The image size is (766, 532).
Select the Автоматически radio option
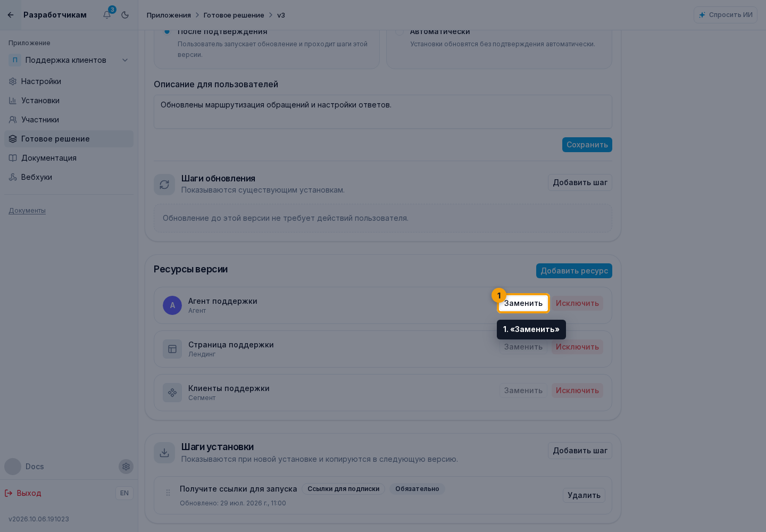tap(399, 32)
